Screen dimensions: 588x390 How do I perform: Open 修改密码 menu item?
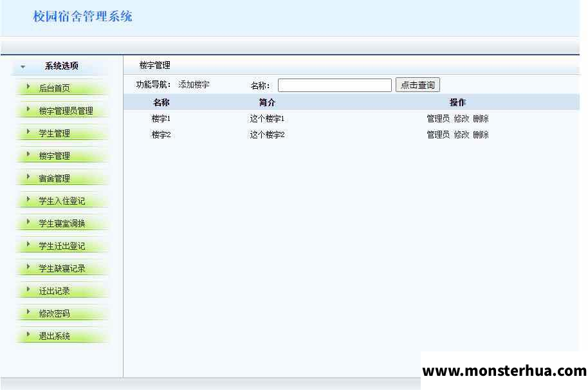click(x=55, y=313)
